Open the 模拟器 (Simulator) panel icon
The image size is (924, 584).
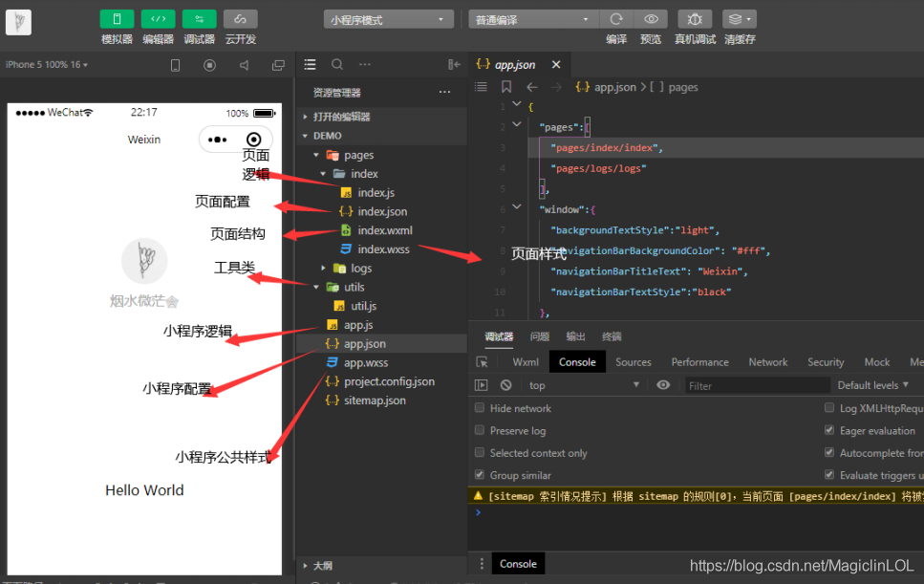[118, 18]
